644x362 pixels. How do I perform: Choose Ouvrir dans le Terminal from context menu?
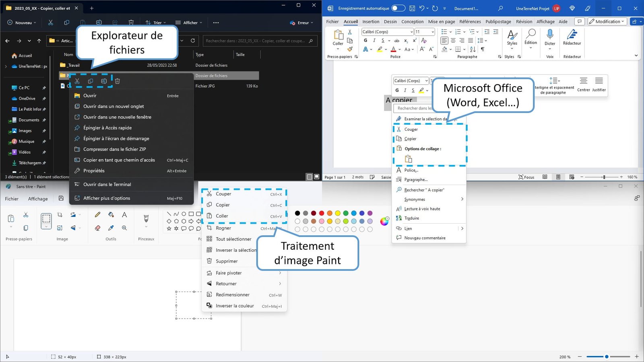pos(108,184)
